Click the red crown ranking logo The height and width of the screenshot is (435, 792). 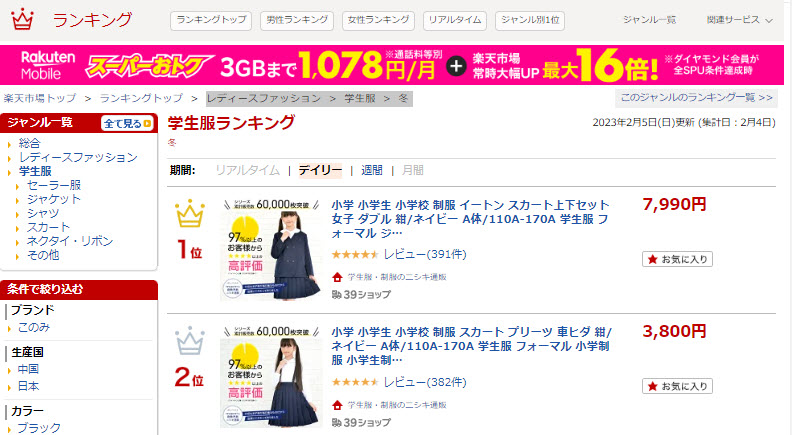pos(22,19)
